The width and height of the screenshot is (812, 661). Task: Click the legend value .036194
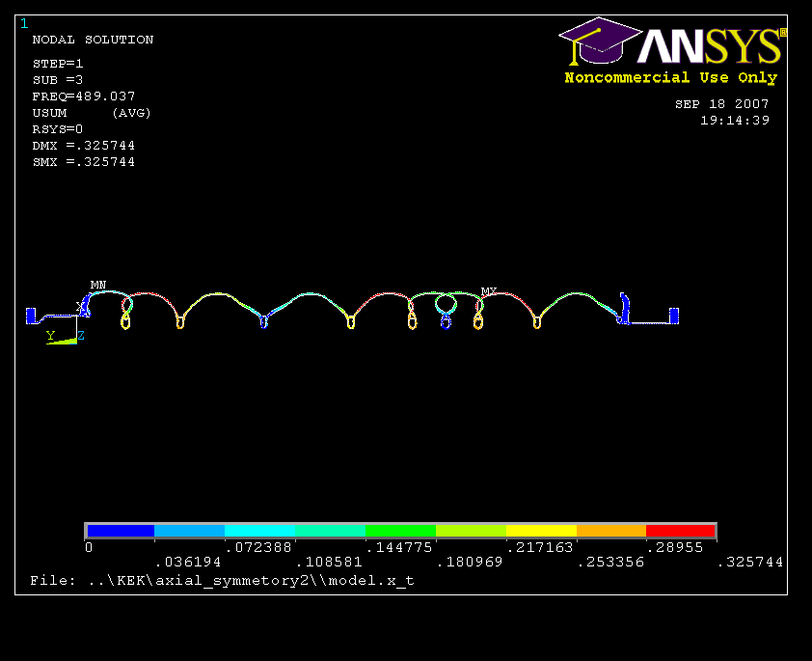188,562
